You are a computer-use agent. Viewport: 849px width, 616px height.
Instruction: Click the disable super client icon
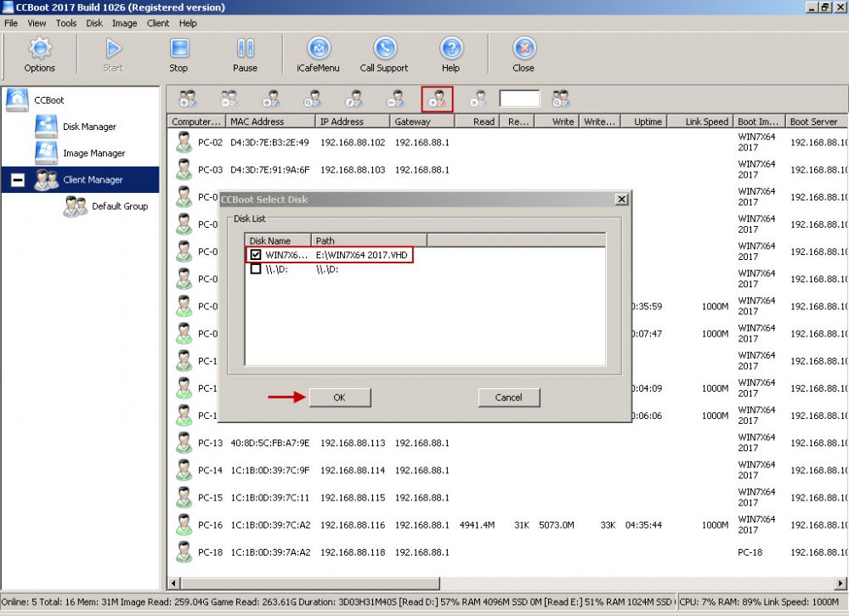point(478,99)
